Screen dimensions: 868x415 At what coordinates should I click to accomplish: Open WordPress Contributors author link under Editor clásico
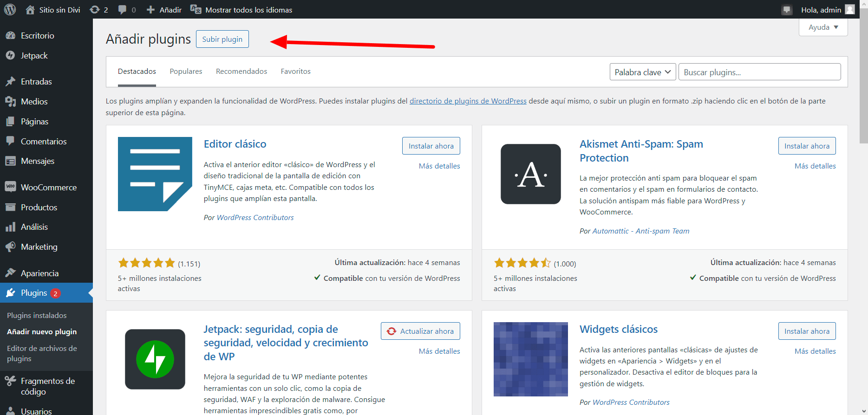tap(255, 218)
